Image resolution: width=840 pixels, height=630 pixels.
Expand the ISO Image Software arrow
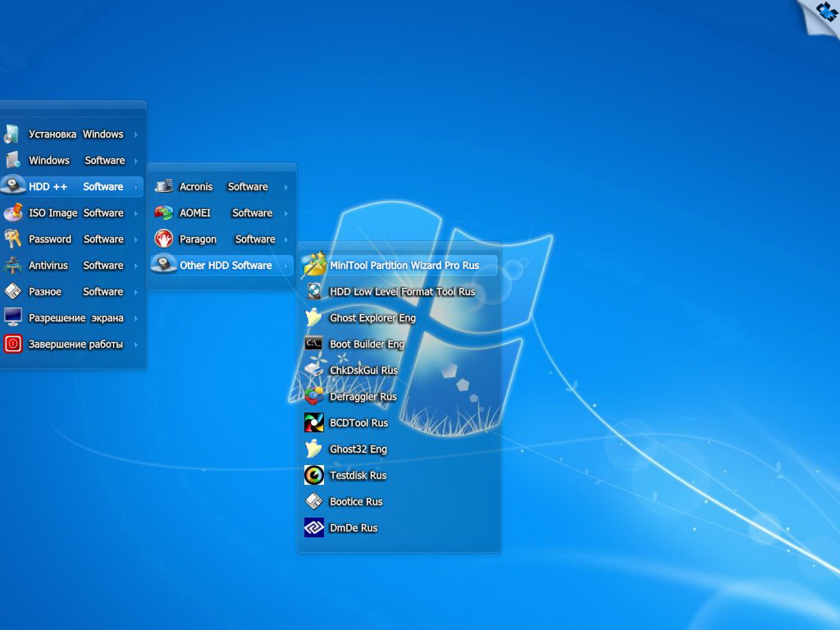pos(136,213)
